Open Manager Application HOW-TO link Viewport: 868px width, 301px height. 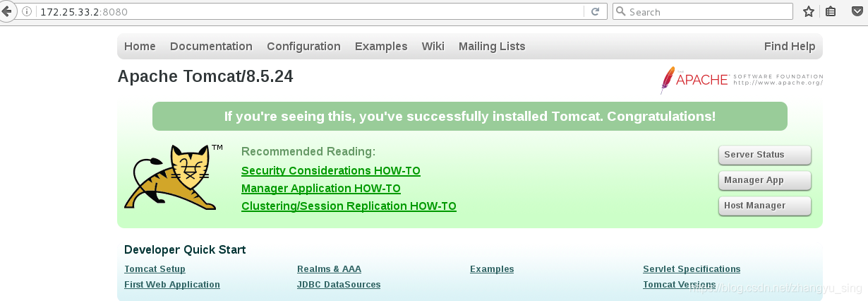tap(321, 189)
